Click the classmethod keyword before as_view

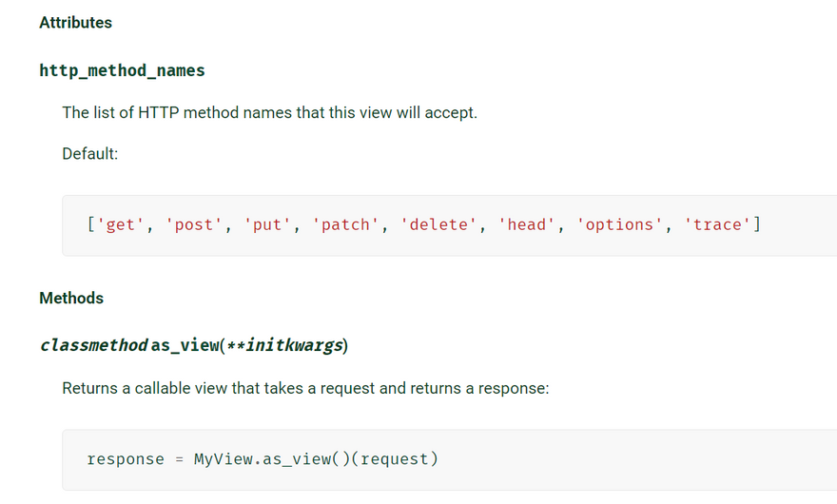93,345
